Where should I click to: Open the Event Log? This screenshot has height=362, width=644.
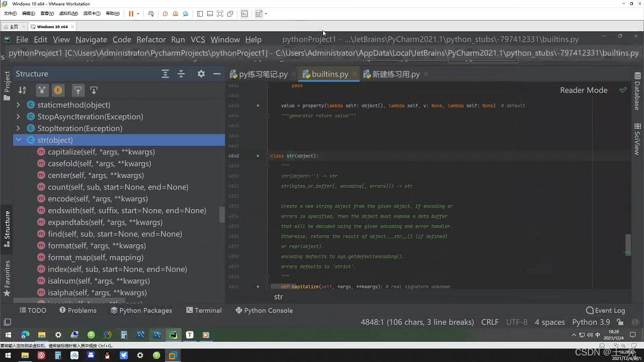(x=606, y=310)
